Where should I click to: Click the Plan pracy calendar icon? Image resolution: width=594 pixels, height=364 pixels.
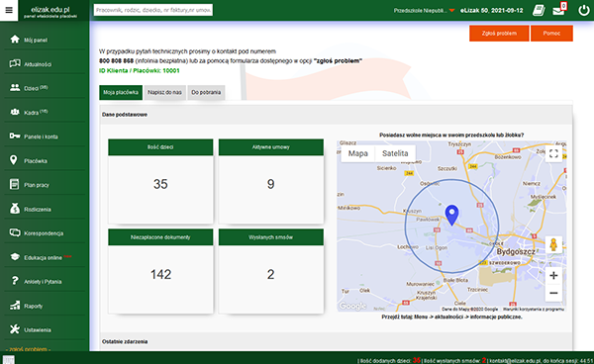coord(15,184)
